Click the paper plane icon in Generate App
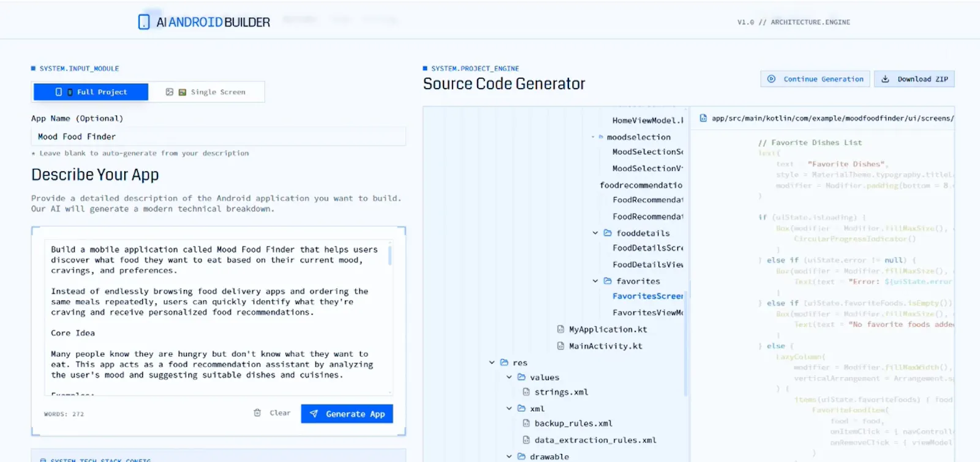 pyautogui.click(x=314, y=414)
